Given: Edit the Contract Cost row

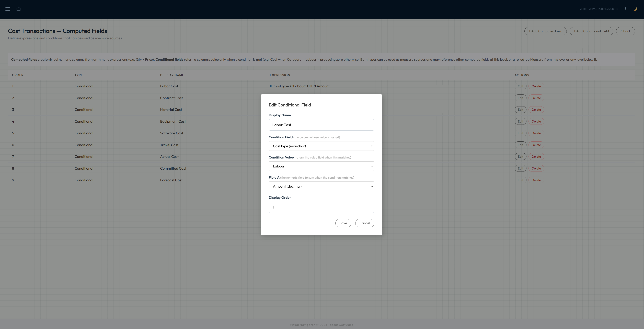Looking at the screenshot, I should [520, 98].
